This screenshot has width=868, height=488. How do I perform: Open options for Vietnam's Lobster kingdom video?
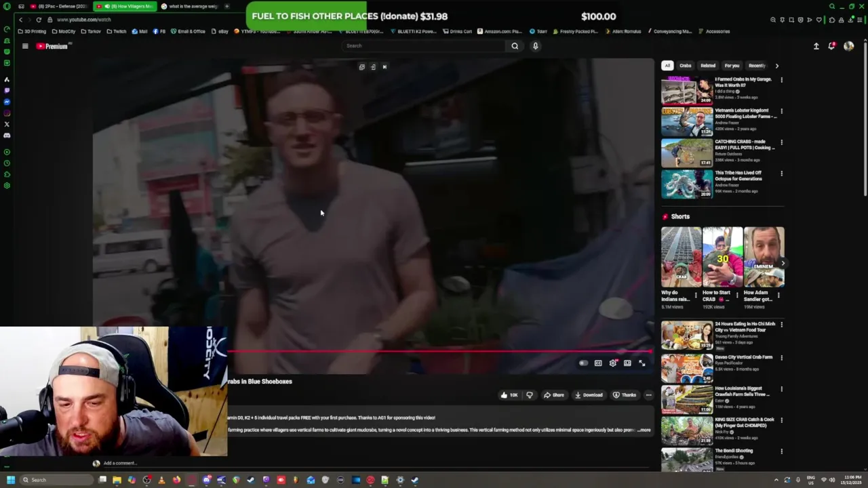[x=781, y=111]
